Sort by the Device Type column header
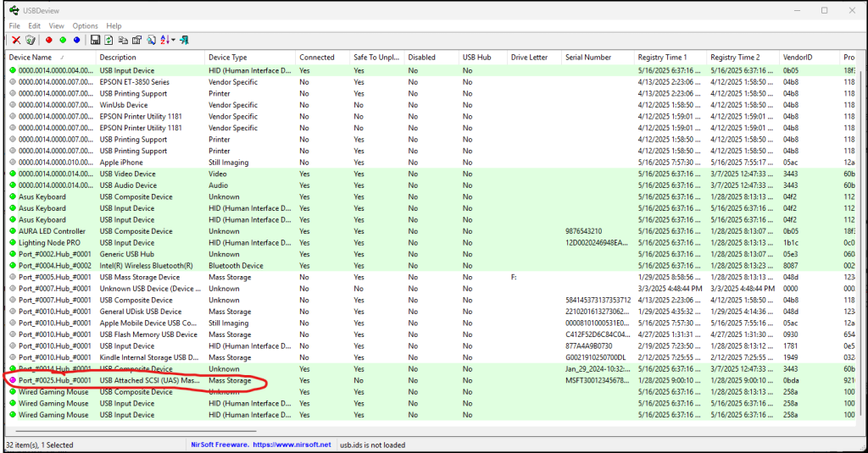This screenshot has width=868, height=453. [x=250, y=58]
